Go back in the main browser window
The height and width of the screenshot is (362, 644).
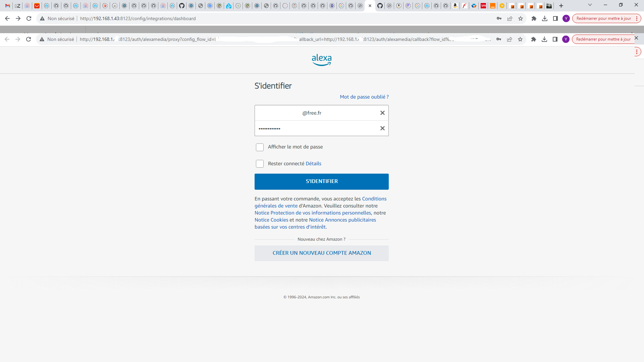[x=7, y=18]
